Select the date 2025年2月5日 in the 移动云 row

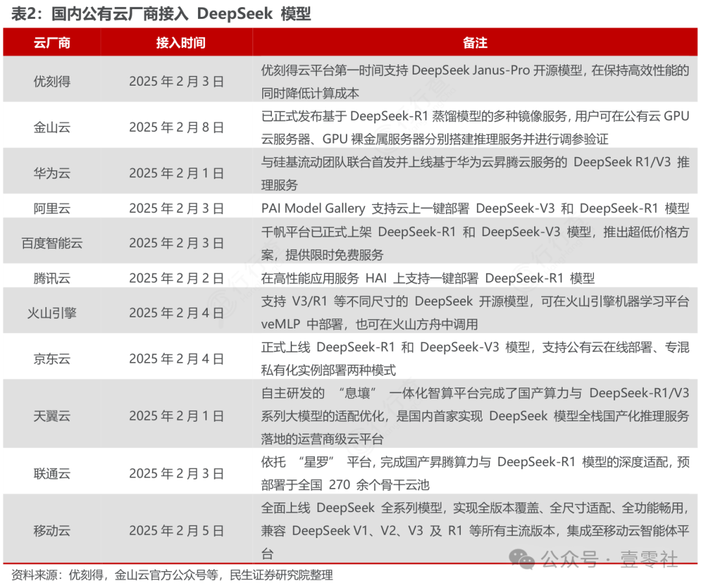click(x=177, y=531)
